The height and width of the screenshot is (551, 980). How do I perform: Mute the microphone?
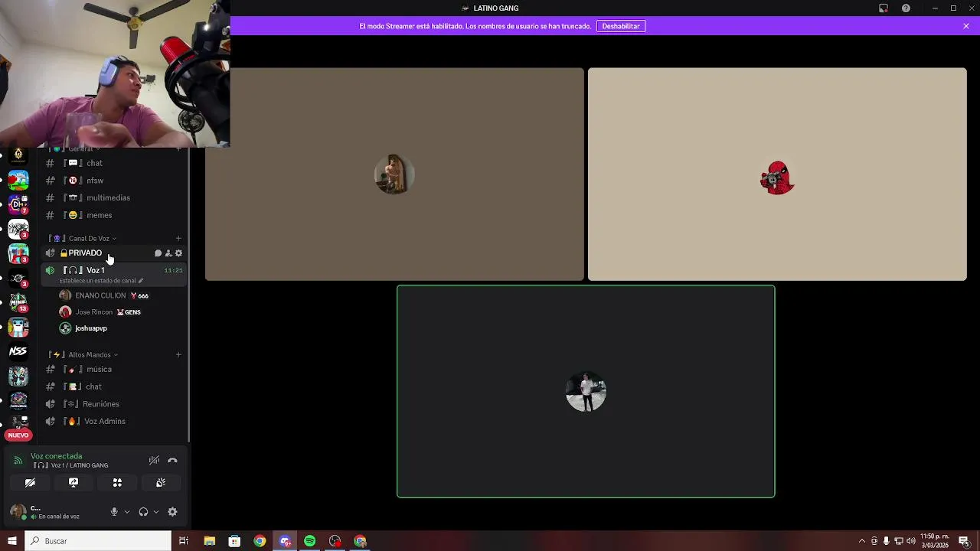click(x=114, y=512)
